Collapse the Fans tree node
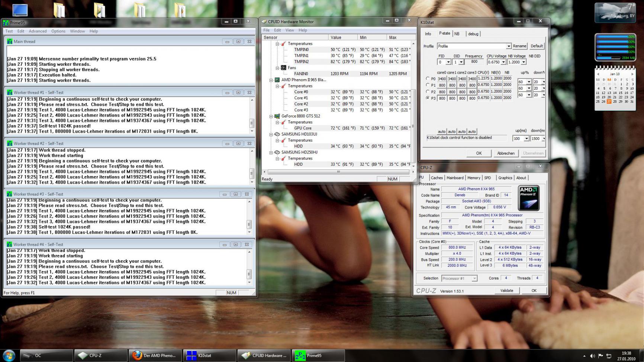 (x=277, y=68)
